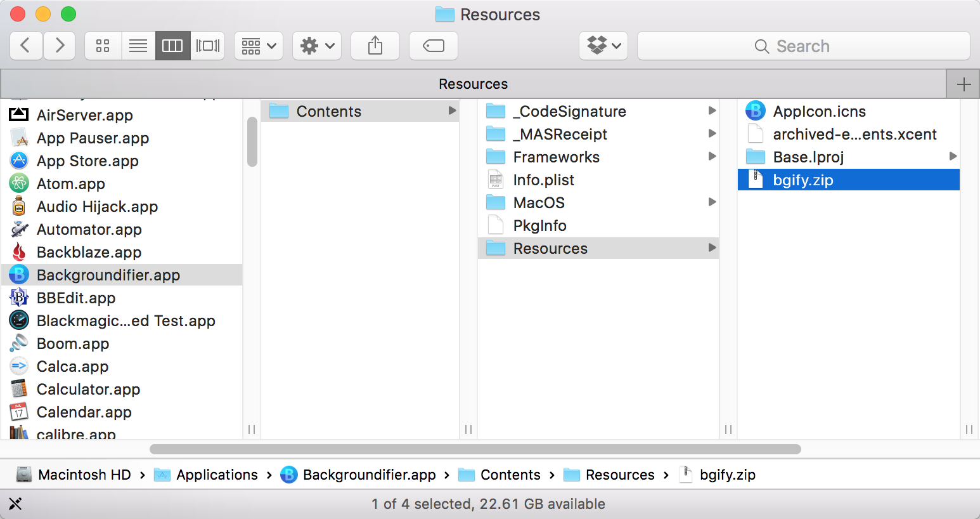Viewport: 980px width, 519px height.
Task: Go forward in folder history
Action: pyautogui.click(x=60, y=46)
